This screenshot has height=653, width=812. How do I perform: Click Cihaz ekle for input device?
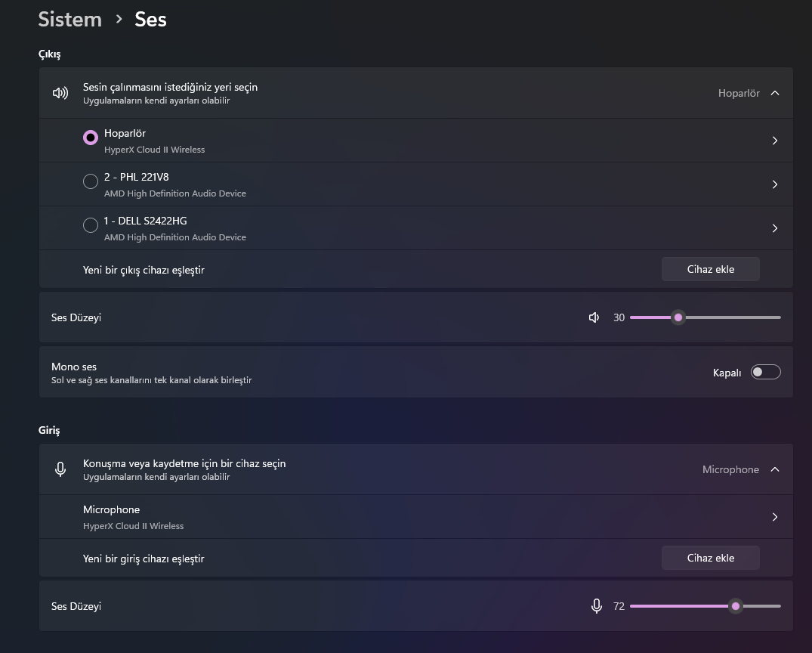coord(710,558)
